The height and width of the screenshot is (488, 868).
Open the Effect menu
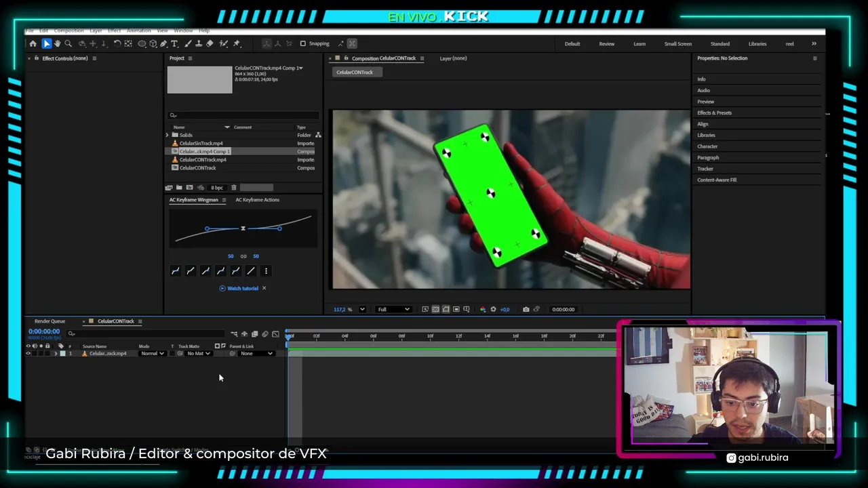(x=114, y=30)
